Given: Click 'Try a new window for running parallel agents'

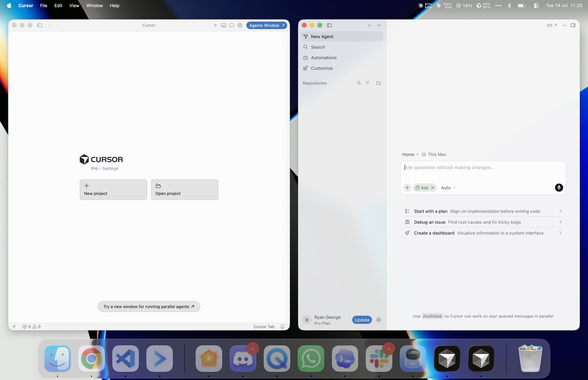Looking at the screenshot, I should [149, 307].
